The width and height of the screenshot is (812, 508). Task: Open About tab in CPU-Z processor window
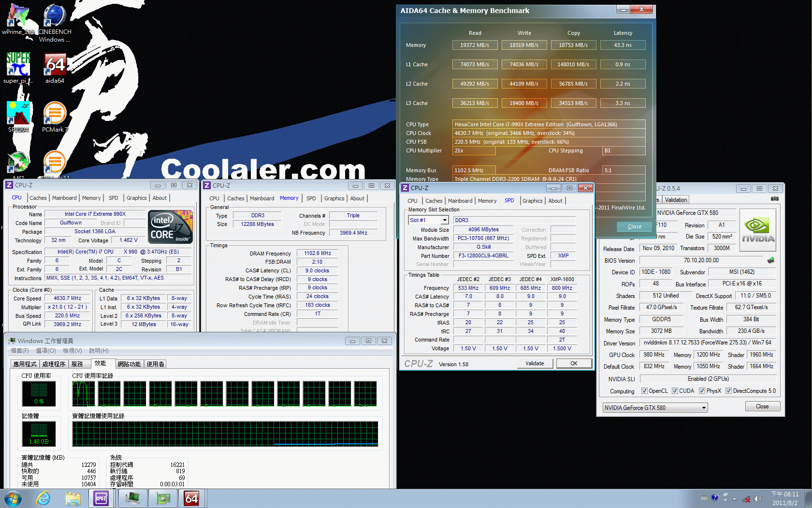coord(159,198)
